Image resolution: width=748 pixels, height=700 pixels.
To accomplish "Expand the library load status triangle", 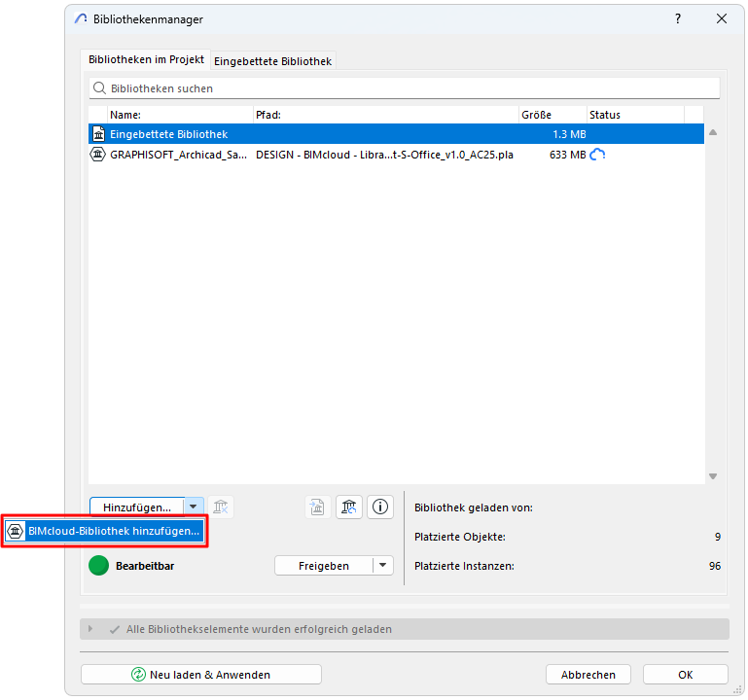I will (90, 629).
